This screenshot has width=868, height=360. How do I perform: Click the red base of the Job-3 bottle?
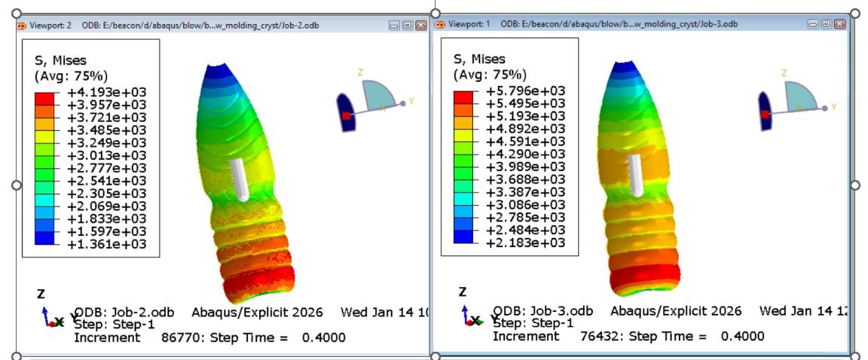click(646, 275)
